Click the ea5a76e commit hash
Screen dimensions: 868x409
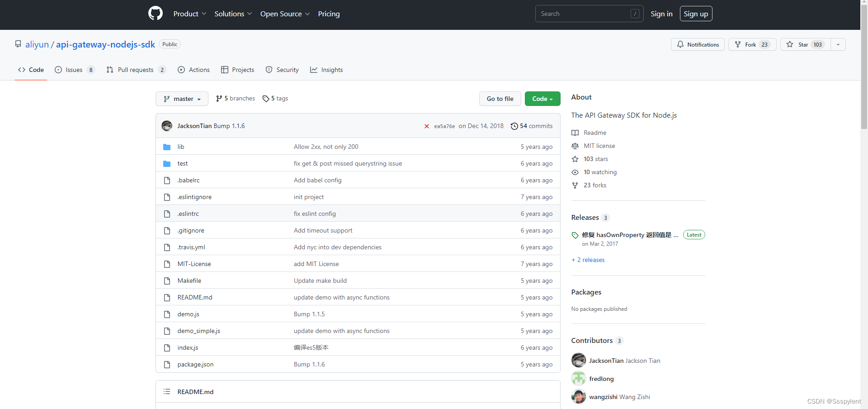tap(444, 126)
